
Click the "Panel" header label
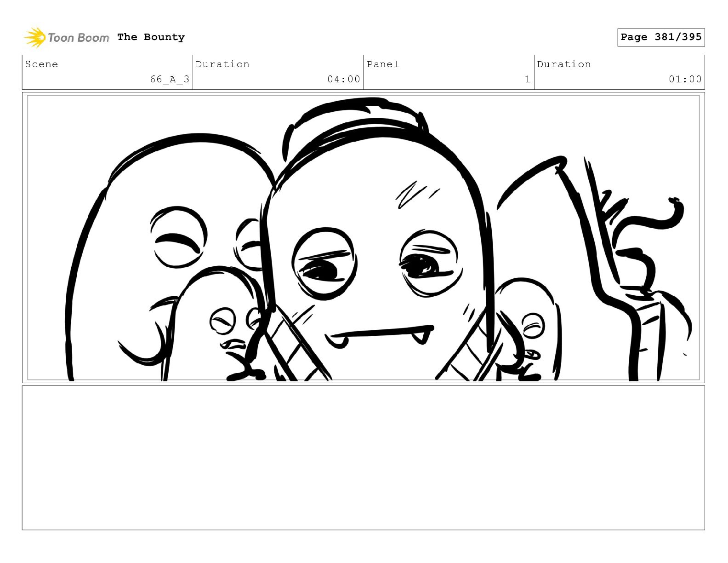(x=383, y=64)
